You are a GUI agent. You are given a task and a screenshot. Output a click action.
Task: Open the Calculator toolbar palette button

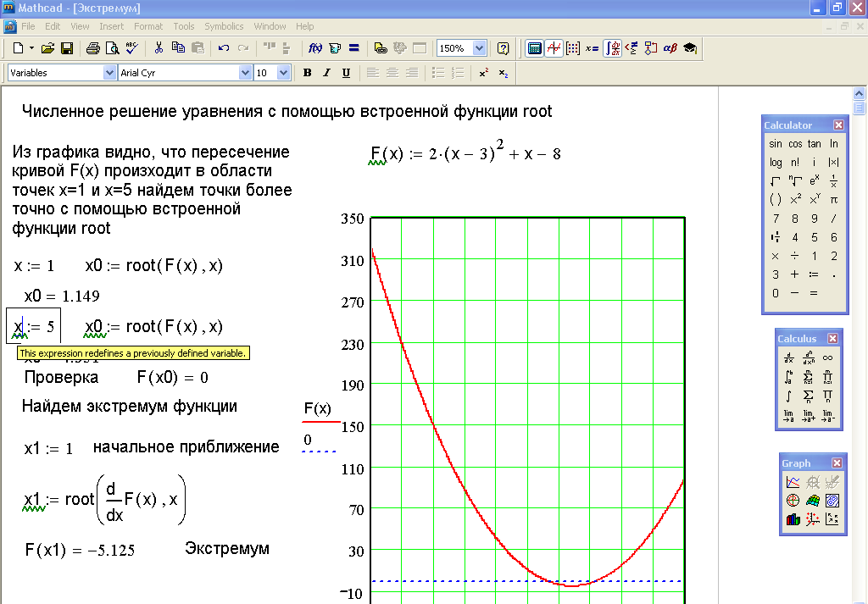[x=534, y=48]
